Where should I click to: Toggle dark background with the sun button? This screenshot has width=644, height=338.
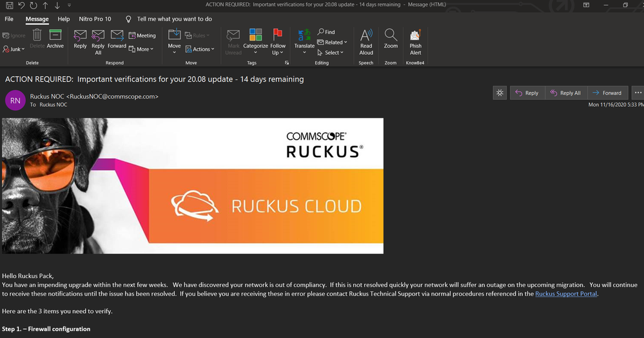click(x=500, y=93)
